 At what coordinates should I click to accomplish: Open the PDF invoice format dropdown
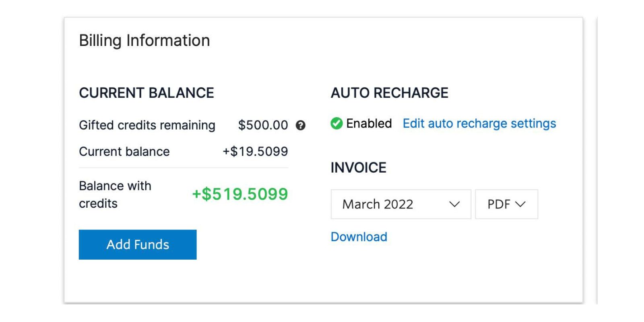click(x=506, y=204)
